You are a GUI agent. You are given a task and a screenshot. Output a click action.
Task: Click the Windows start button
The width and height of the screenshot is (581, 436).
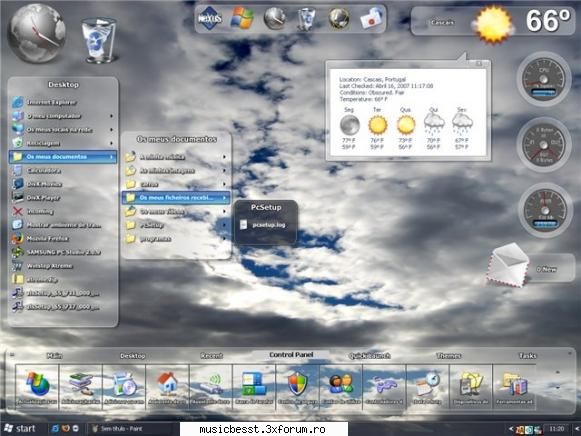click(19, 429)
